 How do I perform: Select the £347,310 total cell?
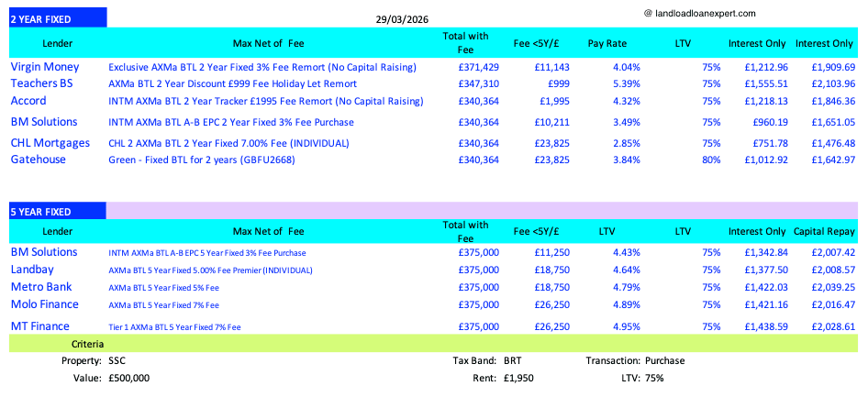pos(479,84)
